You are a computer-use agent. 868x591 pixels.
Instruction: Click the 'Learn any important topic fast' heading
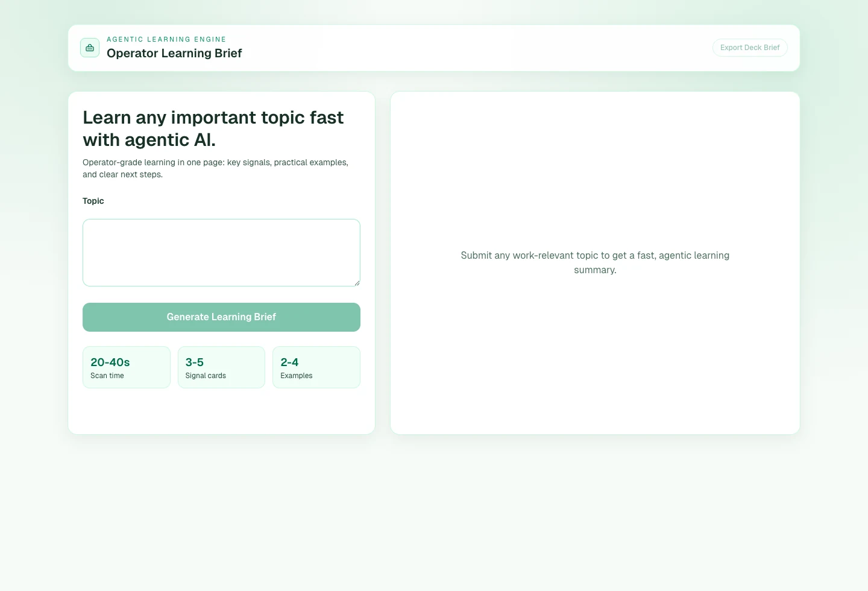213,128
